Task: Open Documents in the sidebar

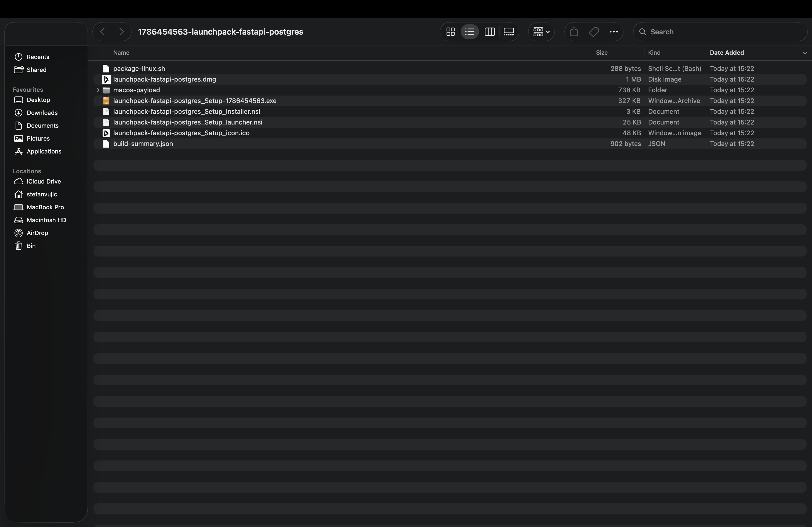Action: [37, 126]
